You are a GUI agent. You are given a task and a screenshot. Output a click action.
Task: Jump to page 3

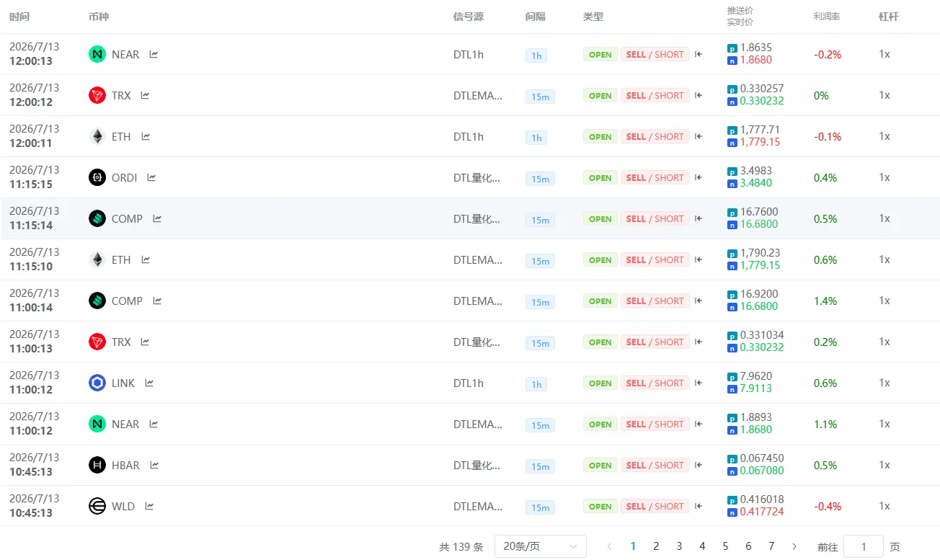pos(679,546)
